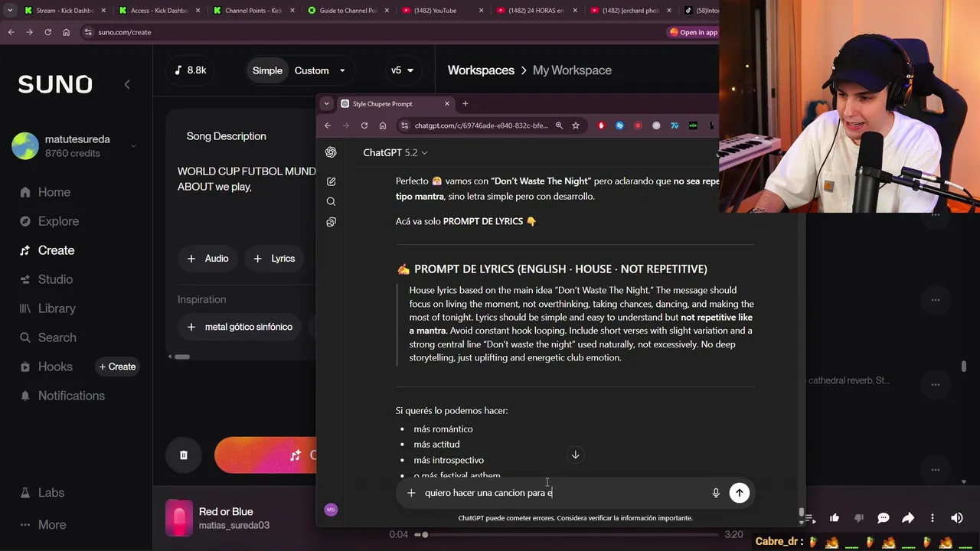Collapse the Suno sidebar with the chevron
Image resolution: width=980 pixels, height=551 pixels.
click(x=127, y=84)
